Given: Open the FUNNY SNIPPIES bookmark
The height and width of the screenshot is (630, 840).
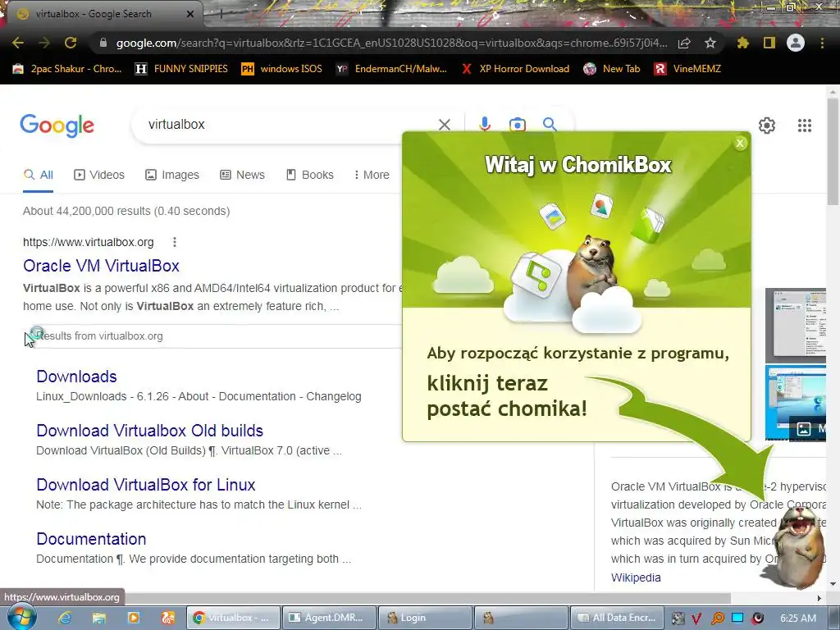Looking at the screenshot, I should 181,69.
